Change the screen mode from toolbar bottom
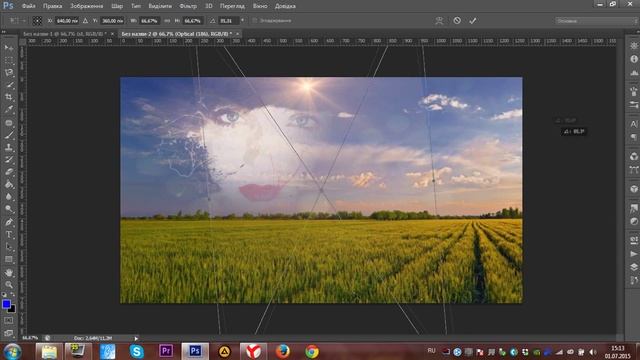This screenshot has width=640, height=360. click(9, 333)
